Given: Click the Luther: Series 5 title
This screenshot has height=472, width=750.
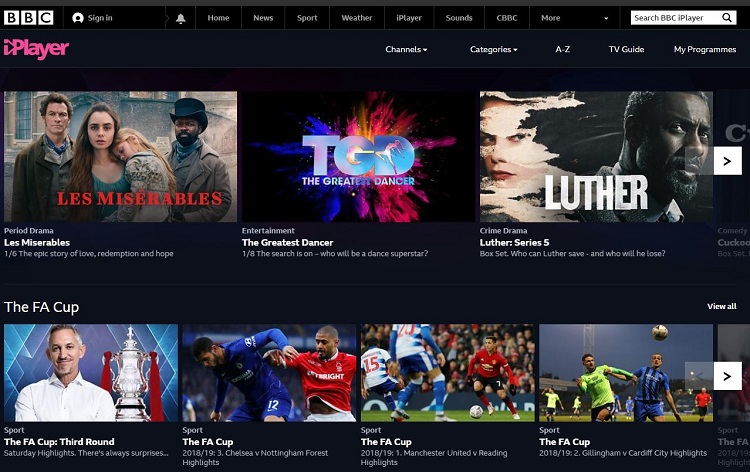Looking at the screenshot, I should 515,242.
